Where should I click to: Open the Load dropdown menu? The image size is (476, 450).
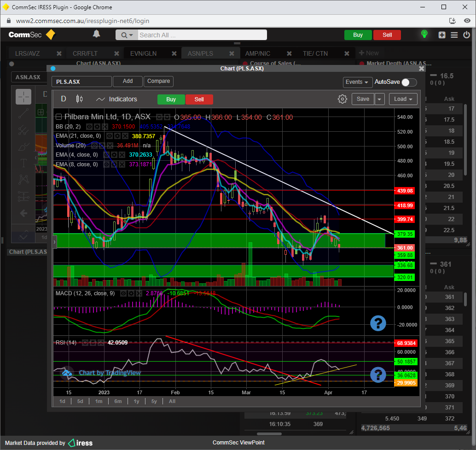[x=403, y=99]
